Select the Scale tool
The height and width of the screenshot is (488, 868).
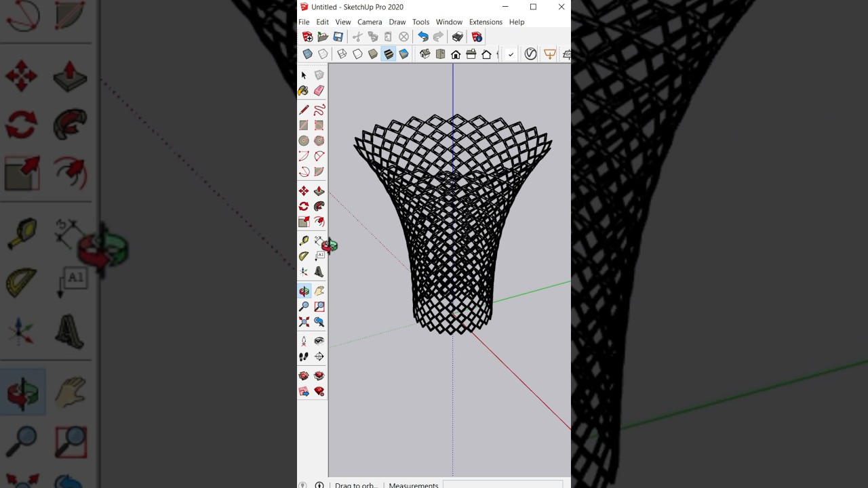point(304,222)
